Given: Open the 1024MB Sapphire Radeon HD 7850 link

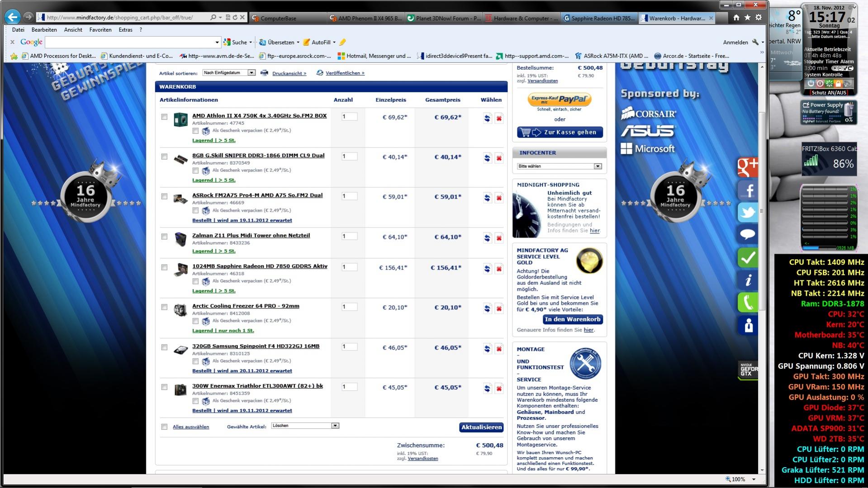Looking at the screenshot, I should pos(260,266).
